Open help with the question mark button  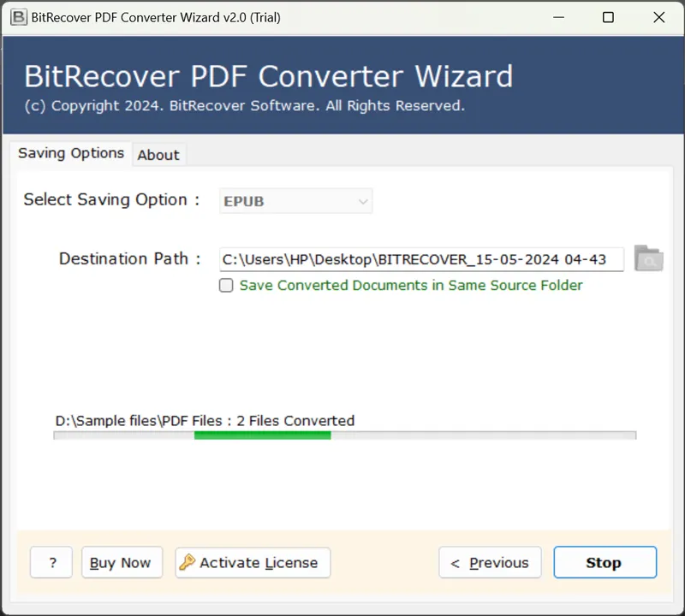tap(52, 563)
